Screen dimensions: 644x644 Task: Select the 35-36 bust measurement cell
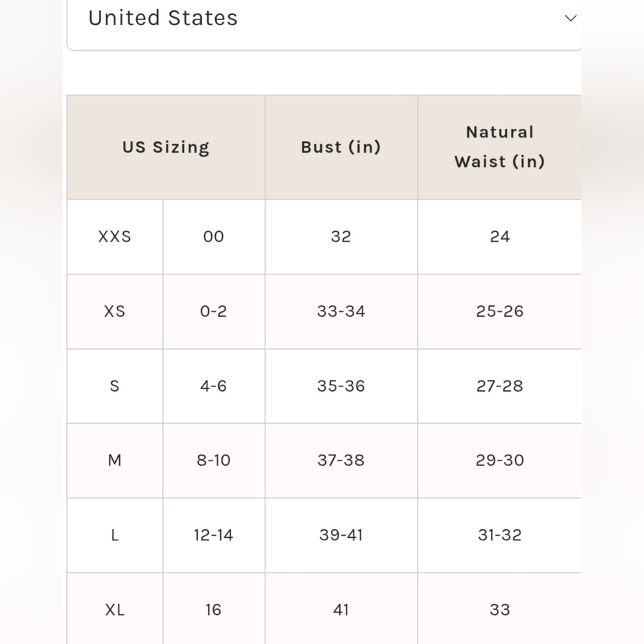tap(341, 386)
